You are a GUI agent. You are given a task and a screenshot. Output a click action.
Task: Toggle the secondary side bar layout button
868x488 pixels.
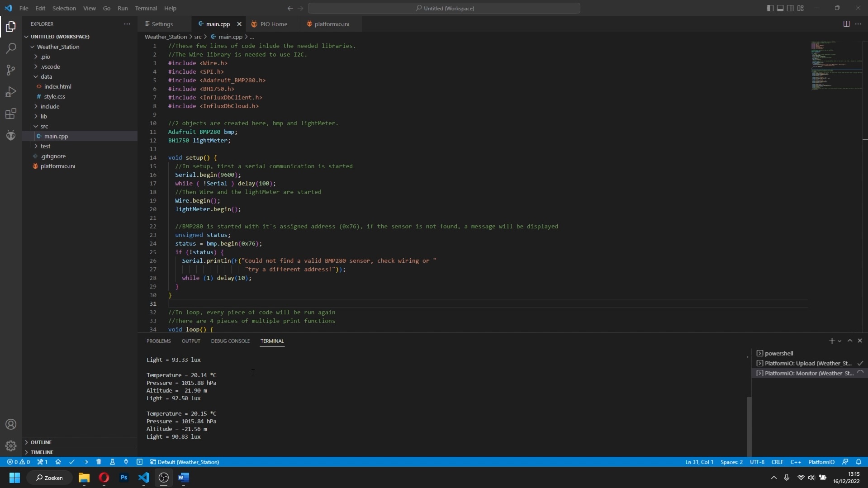790,8
